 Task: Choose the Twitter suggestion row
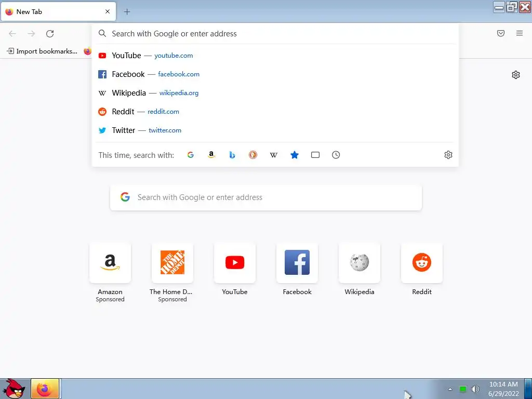(x=275, y=130)
